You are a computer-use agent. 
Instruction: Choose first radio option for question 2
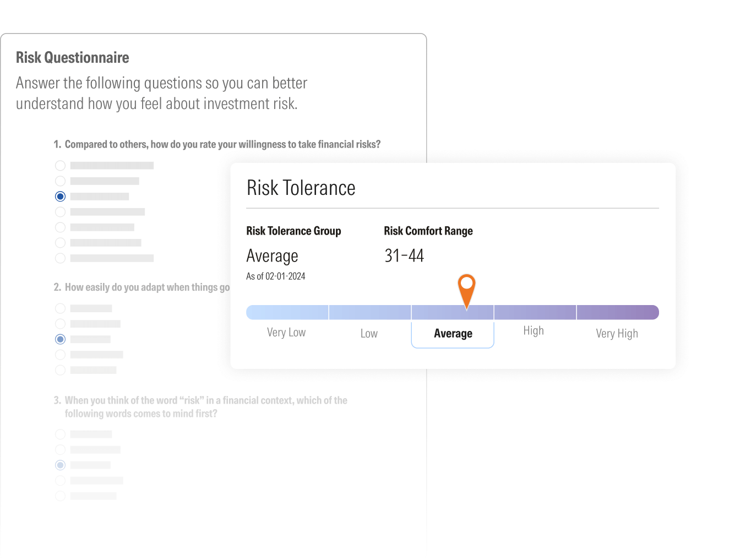[61, 308]
